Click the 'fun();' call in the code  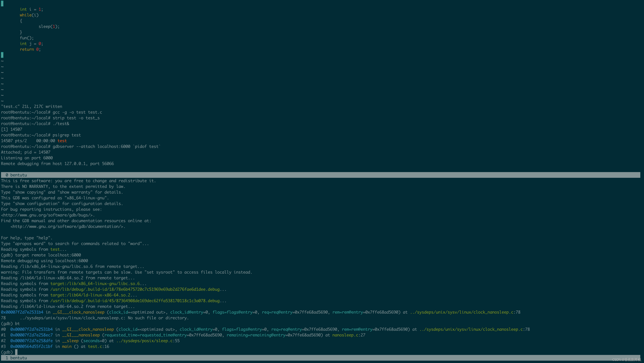pos(27,38)
